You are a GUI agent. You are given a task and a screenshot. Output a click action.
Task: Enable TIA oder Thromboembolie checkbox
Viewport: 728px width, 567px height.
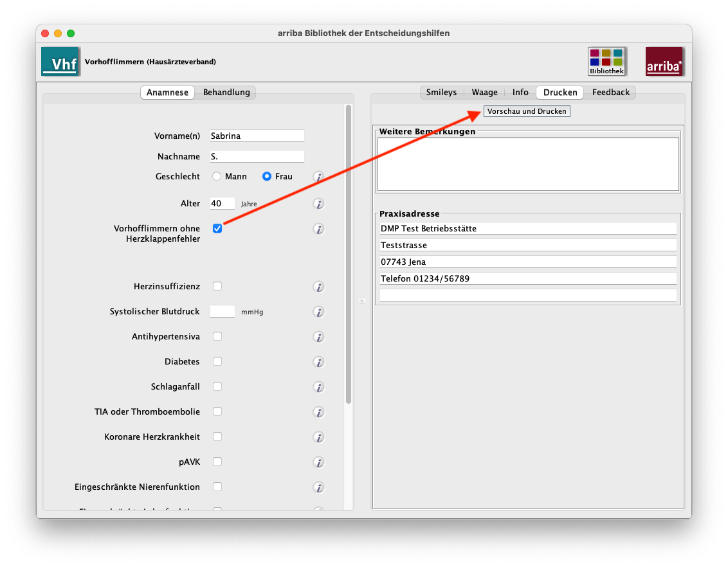(x=217, y=411)
